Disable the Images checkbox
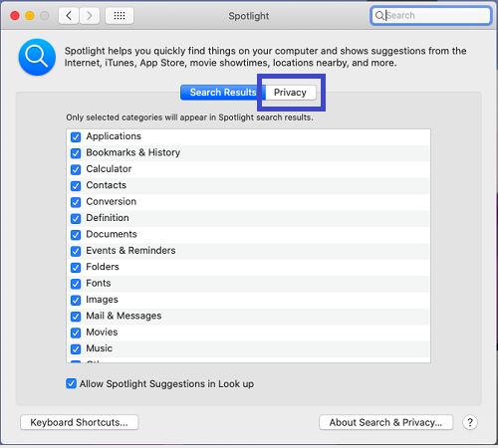The height and width of the screenshot is (448, 498). (76, 300)
